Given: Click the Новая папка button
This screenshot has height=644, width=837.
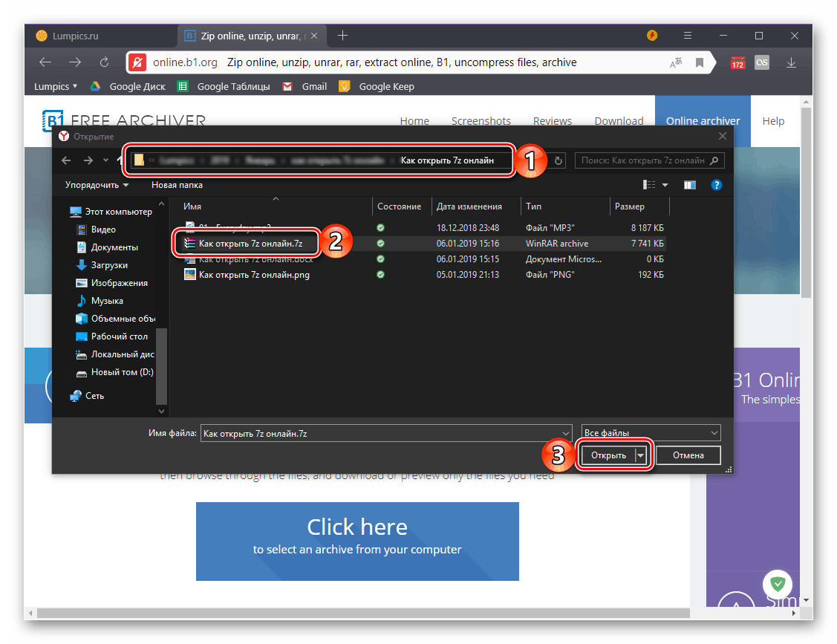Looking at the screenshot, I should (177, 185).
